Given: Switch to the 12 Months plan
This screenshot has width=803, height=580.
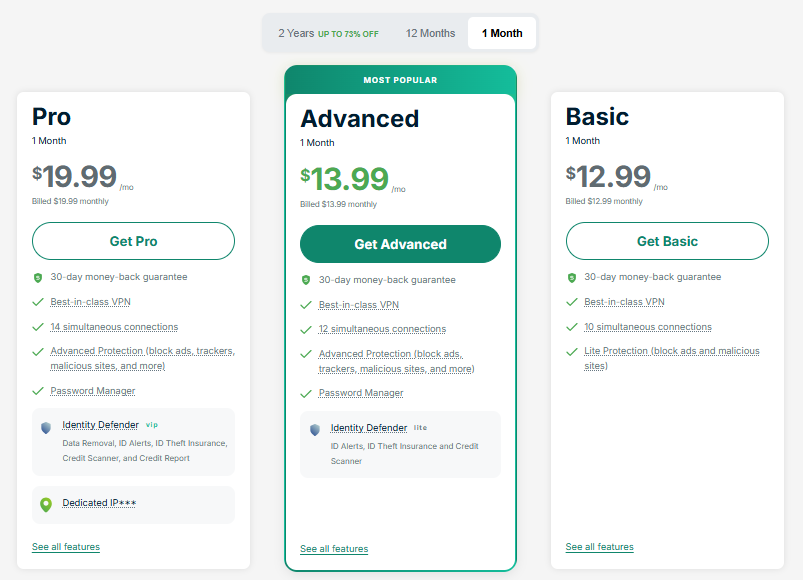Looking at the screenshot, I should point(430,33).
